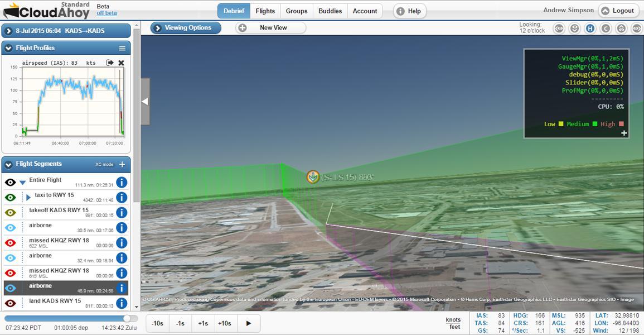Click the look-right eye icon
This screenshot has height=335, width=644.
[636, 28]
